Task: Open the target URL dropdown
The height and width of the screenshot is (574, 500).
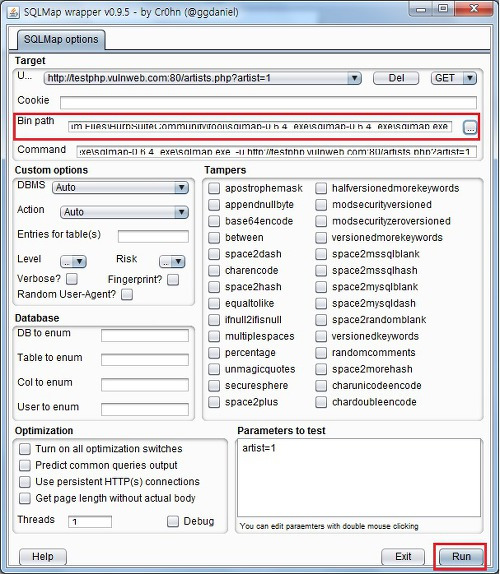Action: pyautogui.click(x=354, y=78)
